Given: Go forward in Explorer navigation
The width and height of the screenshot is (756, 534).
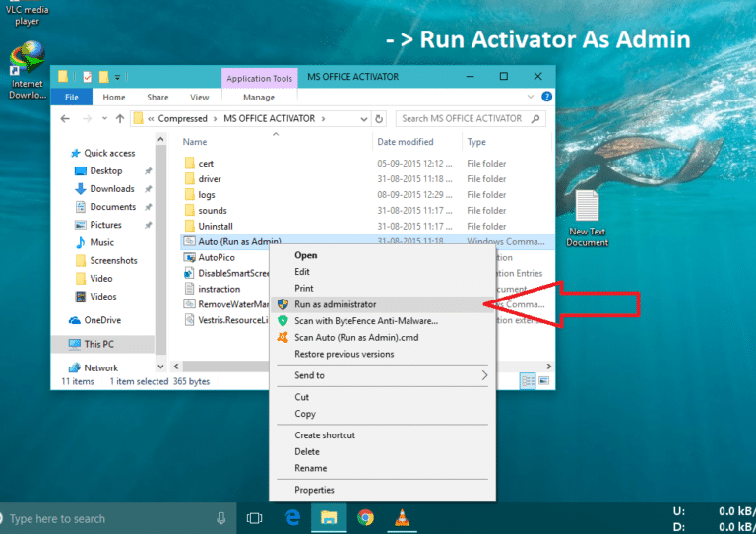Looking at the screenshot, I should point(87,118).
